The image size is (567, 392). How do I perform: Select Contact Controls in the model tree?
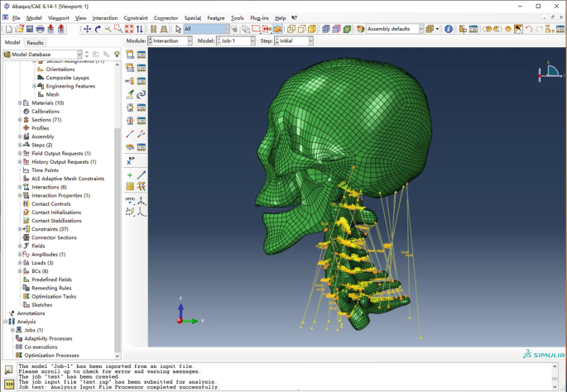pyautogui.click(x=50, y=203)
